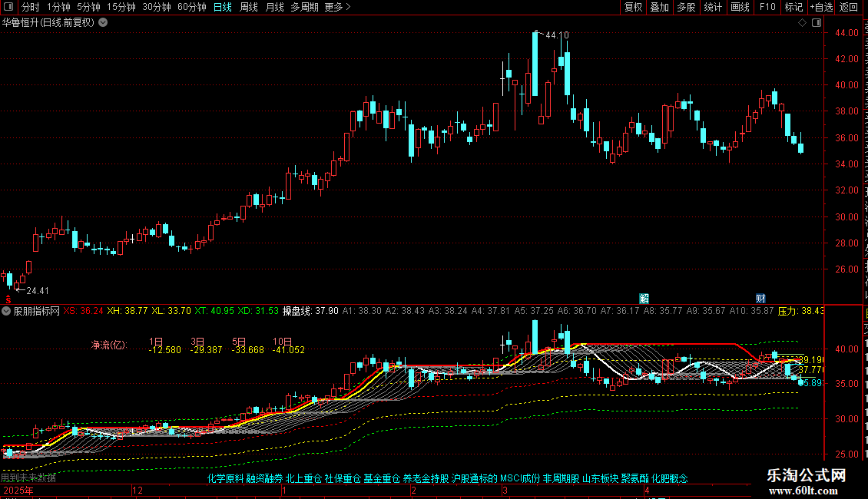Click the 12 month marker on time axis
This screenshot has height=499, width=868.
[x=137, y=491]
